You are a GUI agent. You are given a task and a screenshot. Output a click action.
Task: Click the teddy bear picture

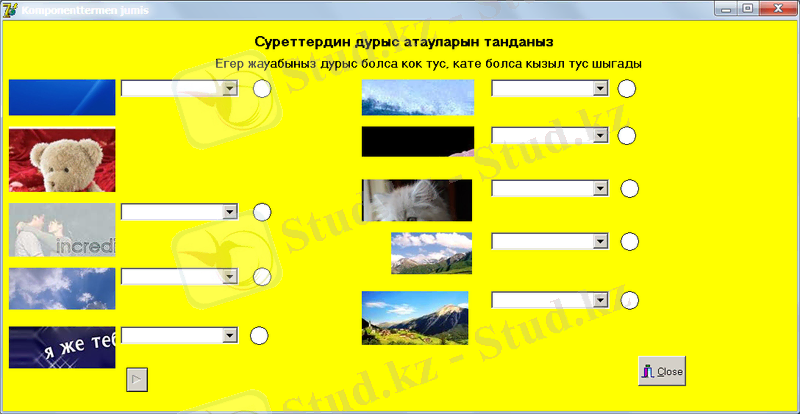(62, 160)
